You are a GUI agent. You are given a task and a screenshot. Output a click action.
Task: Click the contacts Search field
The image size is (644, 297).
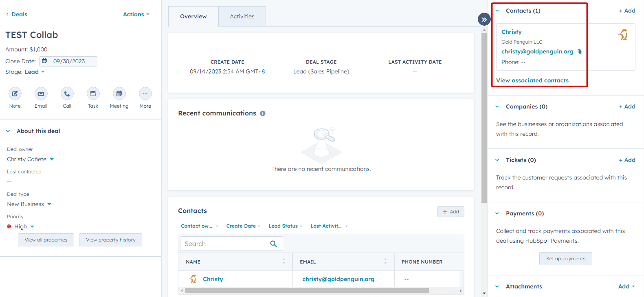[x=225, y=244]
